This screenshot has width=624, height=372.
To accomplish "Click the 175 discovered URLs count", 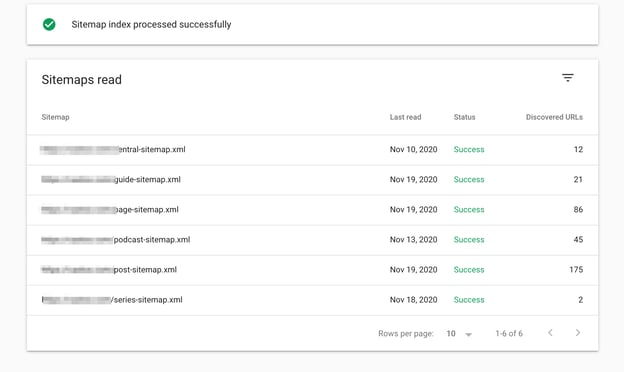I will coord(576,270).
